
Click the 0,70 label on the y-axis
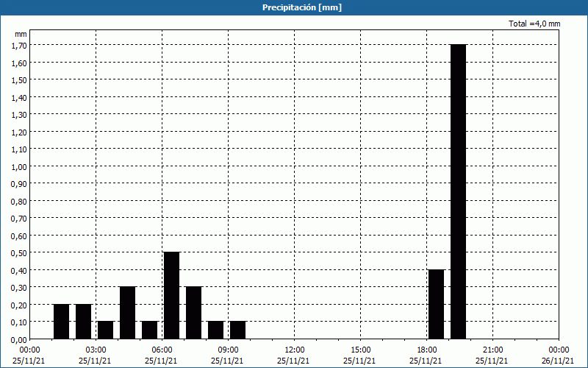[x=20, y=219]
